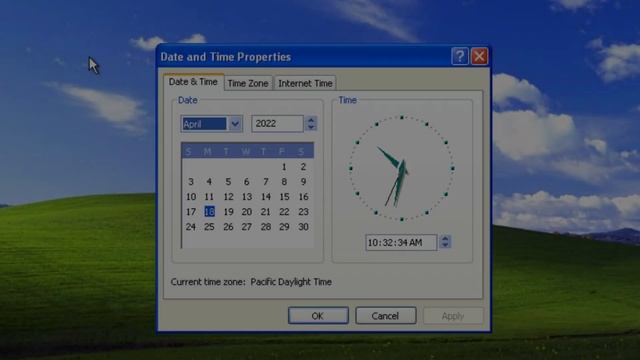Pick day 29 in the calendar
The image size is (640, 360).
(x=284, y=227)
